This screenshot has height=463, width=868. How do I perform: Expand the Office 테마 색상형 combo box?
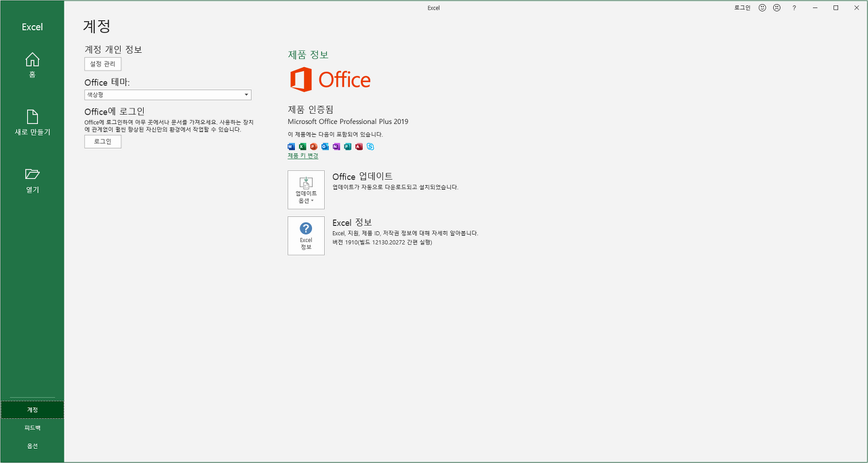167,95
